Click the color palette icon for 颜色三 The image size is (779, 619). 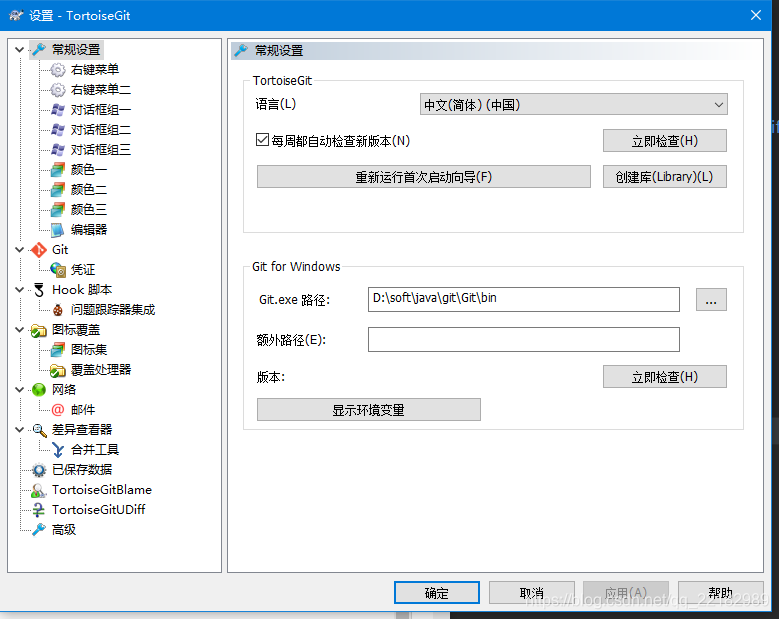coord(58,210)
